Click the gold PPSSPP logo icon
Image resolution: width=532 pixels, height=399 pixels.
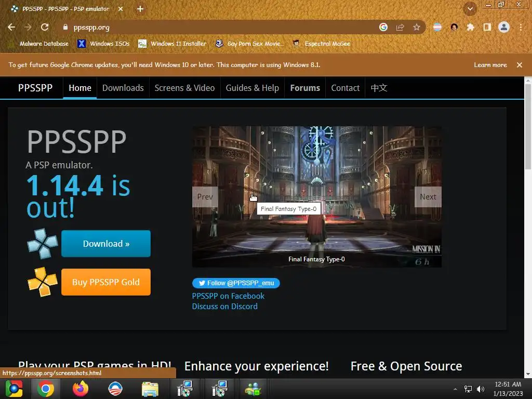[43, 282]
